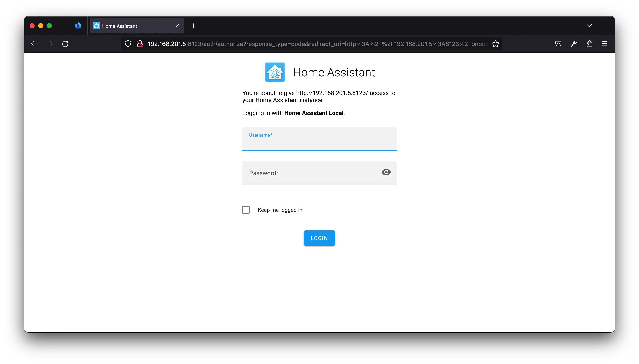Open a new browser tab

pos(193,26)
